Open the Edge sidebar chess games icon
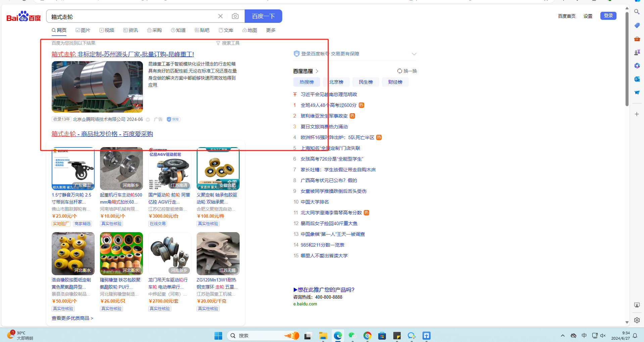 637,52
